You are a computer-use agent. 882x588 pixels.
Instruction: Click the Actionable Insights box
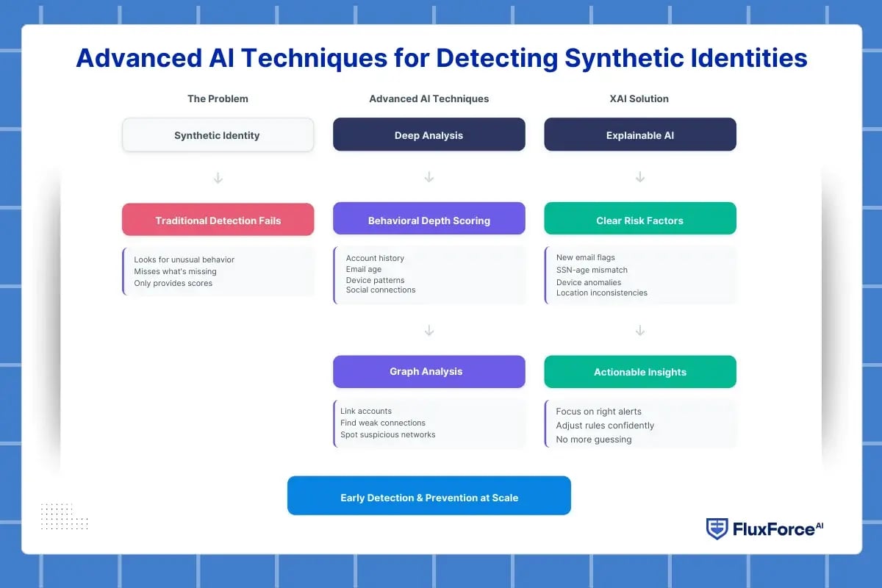[x=640, y=372]
